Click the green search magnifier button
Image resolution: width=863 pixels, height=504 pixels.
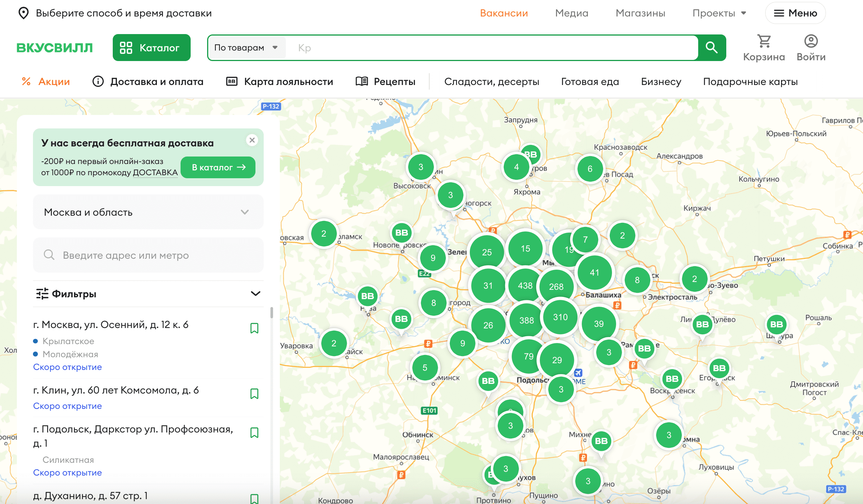711,48
